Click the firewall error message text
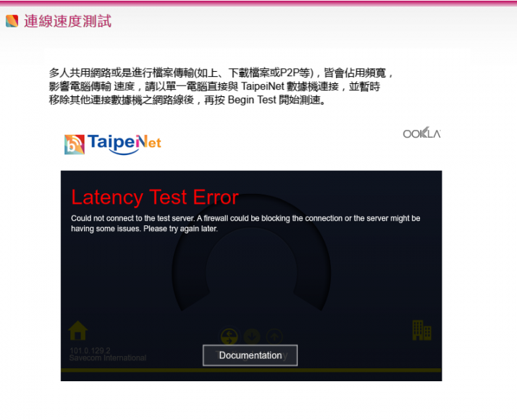This screenshot has height=420, width=517. pyautogui.click(x=246, y=223)
